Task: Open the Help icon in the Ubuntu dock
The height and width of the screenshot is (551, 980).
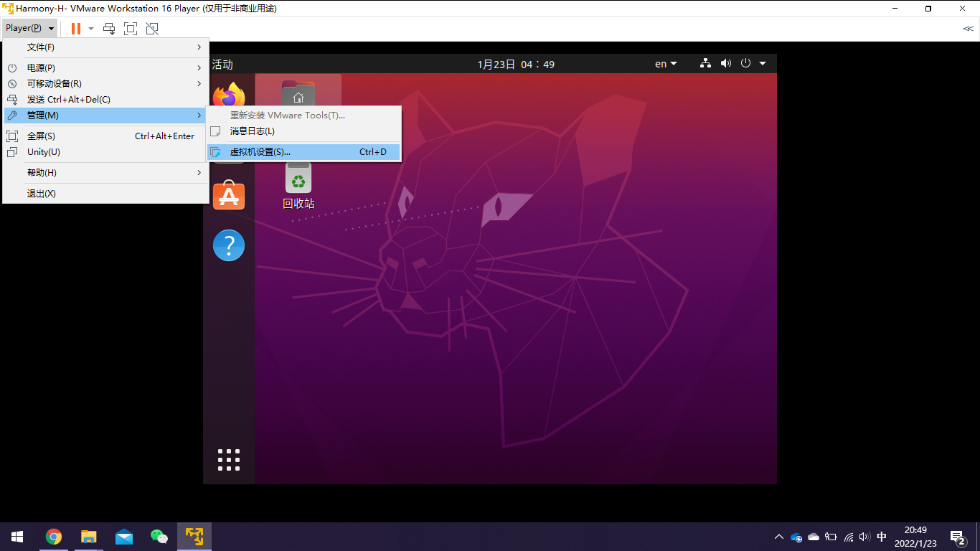Action: 229,245
